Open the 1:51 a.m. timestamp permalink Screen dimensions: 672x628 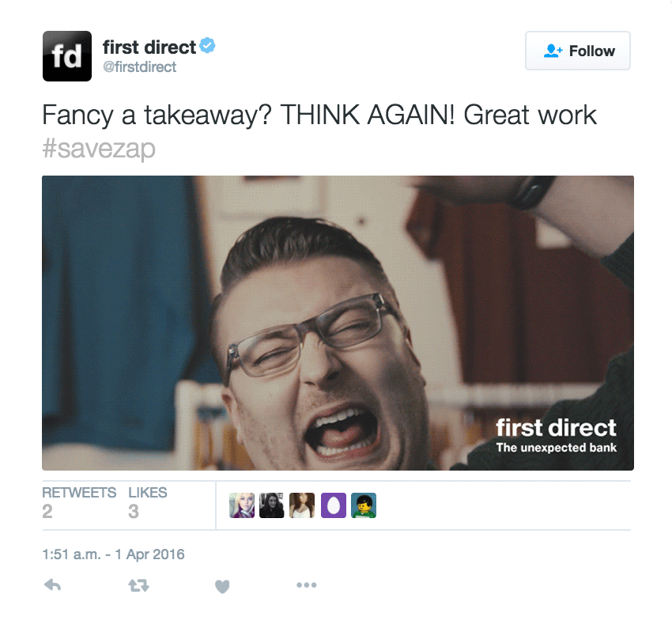tap(113, 554)
